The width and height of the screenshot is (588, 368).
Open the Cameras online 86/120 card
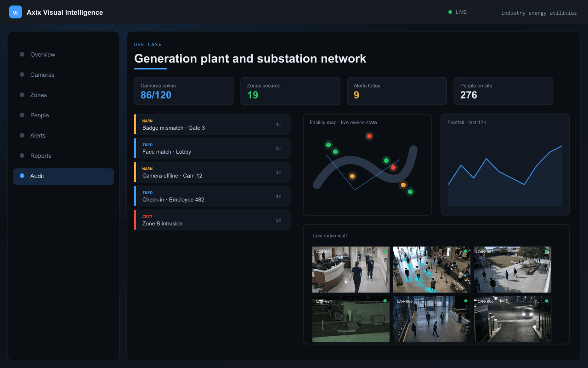click(x=184, y=91)
